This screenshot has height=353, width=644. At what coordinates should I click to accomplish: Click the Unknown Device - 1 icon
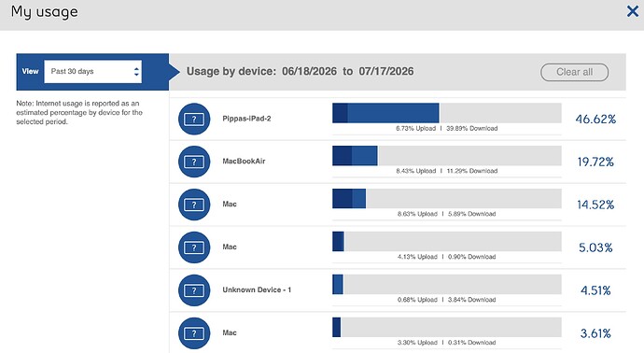point(194,290)
